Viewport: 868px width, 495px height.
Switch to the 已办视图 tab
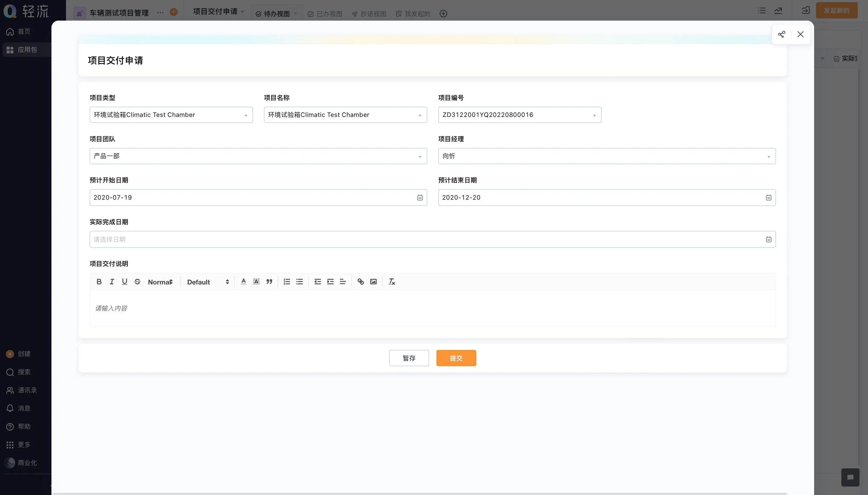pos(325,14)
